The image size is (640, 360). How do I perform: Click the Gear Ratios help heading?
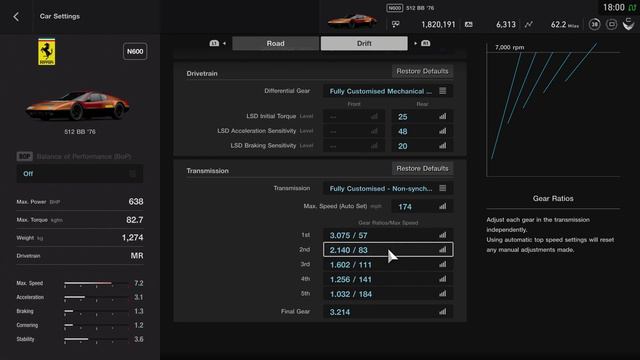click(x=553, y=198)
